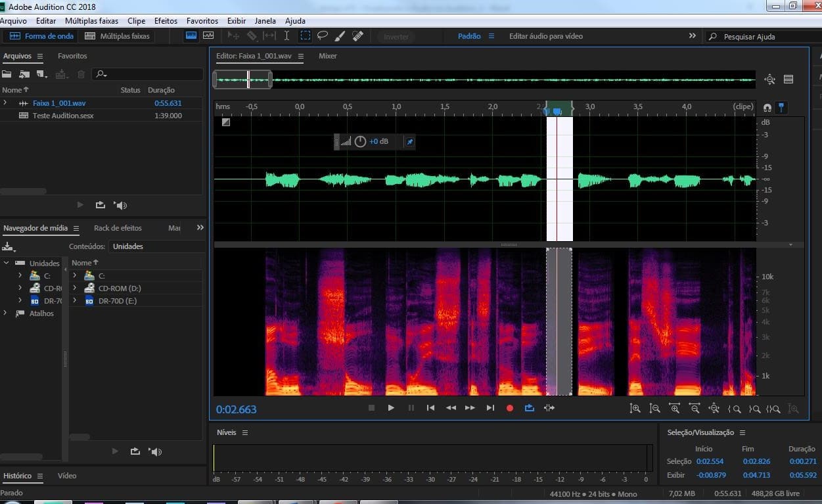822x504 pixels.
Task: Switch to Múltiplas faixas view
Action: click(118, 36)
